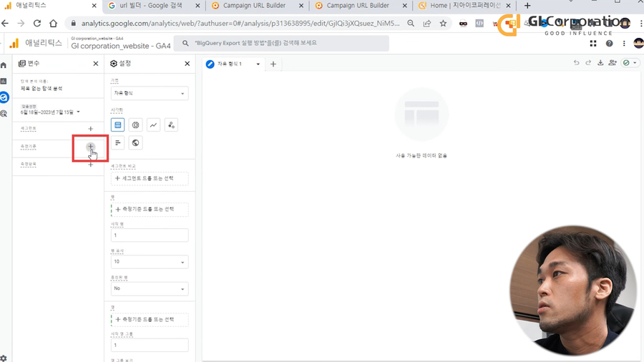
Task: Click the 측정기준 label
Action: click(29, 147)
